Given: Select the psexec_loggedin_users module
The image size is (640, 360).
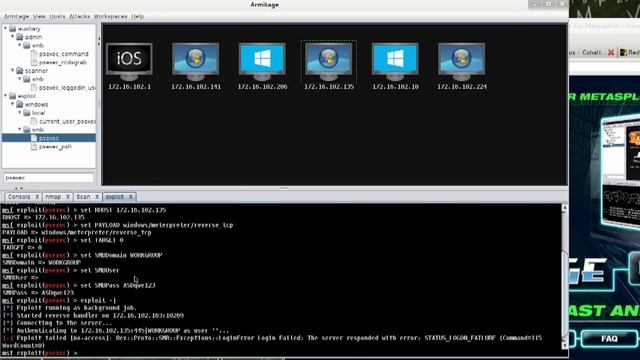Looking at the screenshot, I should pyautogui.click(x=67, y=87).
